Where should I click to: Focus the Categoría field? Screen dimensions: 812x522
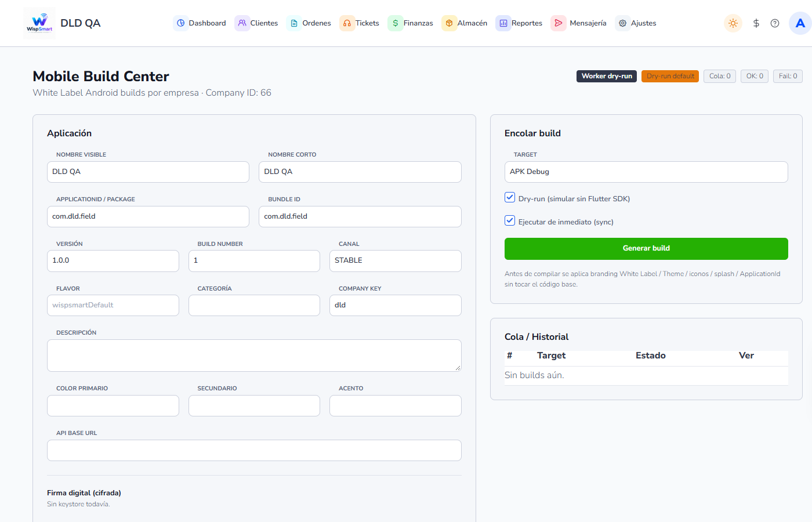[x=254, y=305]
